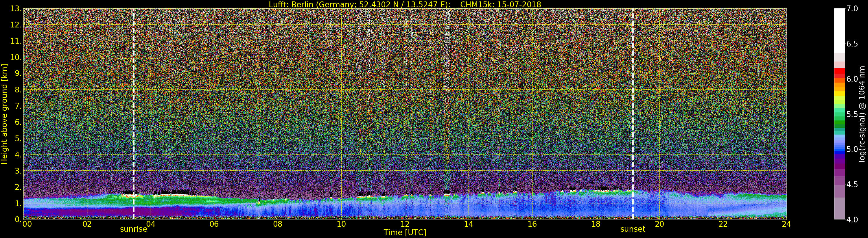Select the "sunset" label below the time axis
Viewport: 868px width, 238px height.
click(x=633, y=229)
